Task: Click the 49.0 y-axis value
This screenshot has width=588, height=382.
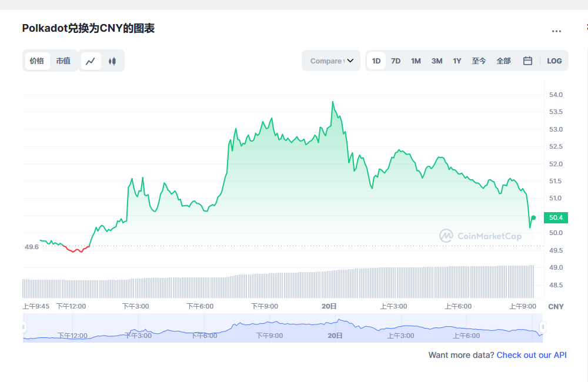Action: (556, 267)
